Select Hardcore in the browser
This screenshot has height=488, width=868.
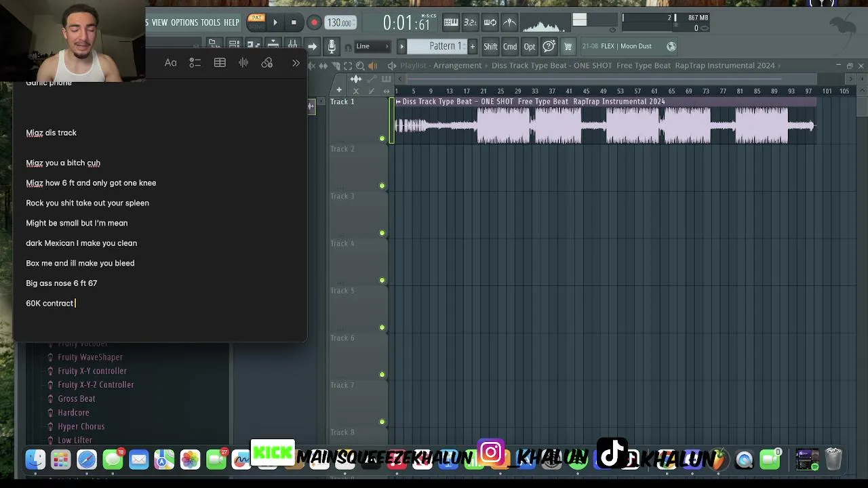click(74, 412)
